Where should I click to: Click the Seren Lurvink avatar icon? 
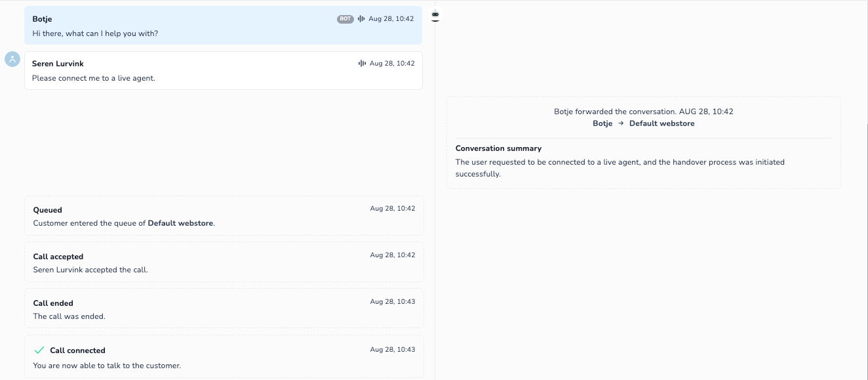click(12, 59)
